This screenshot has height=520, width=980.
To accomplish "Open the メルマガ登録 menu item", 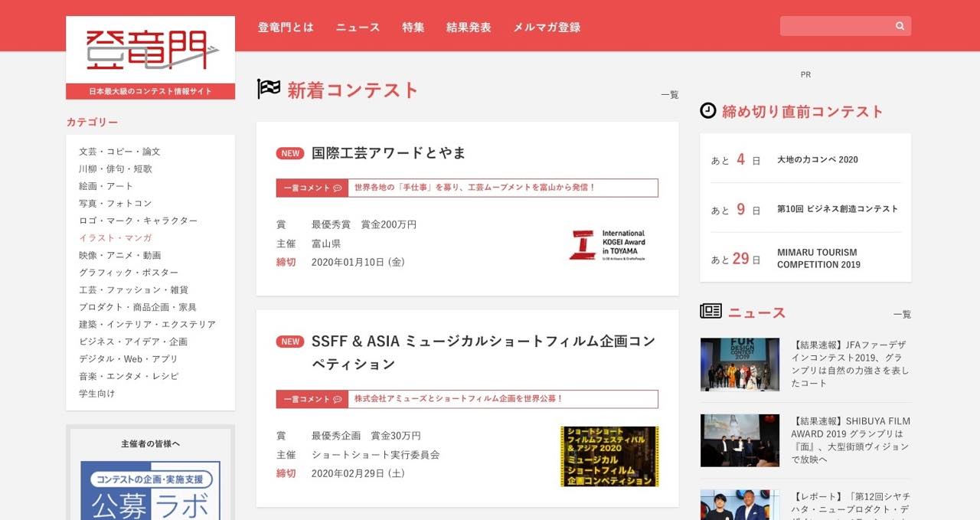I will [547, 26].
